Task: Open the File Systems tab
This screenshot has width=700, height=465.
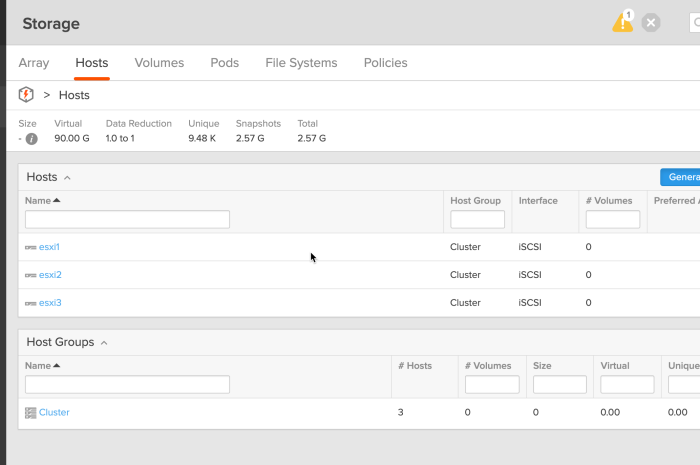Action: point(301,63)
